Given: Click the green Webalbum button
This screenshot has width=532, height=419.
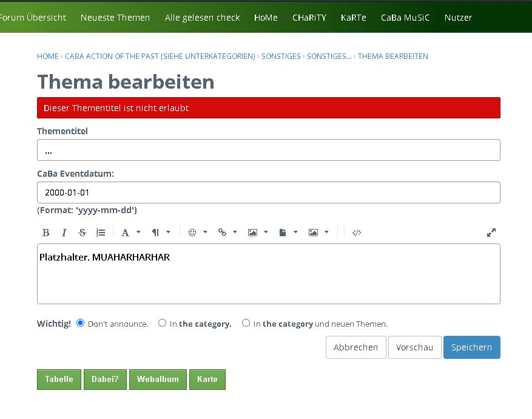Looking at the screenshot, I should tap(158, 379).
